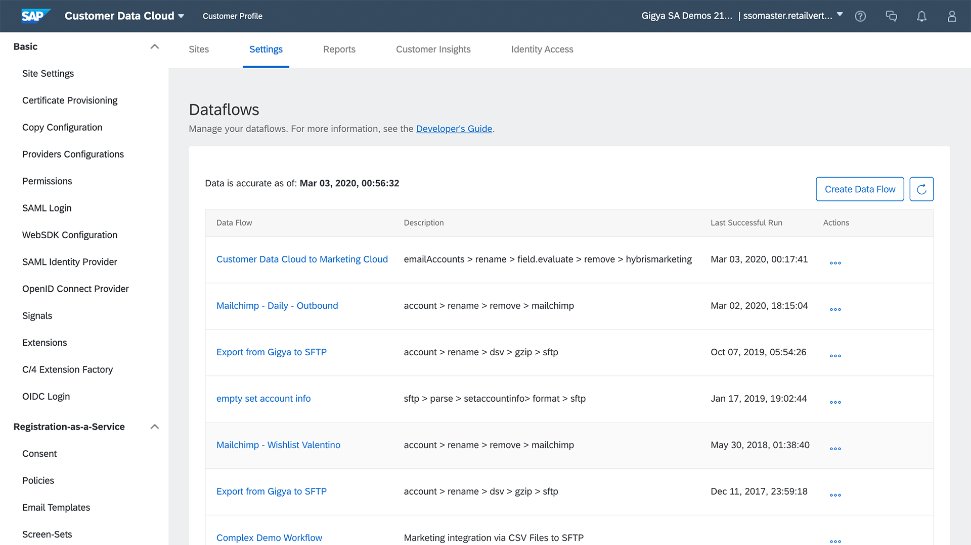Collapse the Registration-as-a-Service section
Screen dimensions: 971x545
point(153,427)
